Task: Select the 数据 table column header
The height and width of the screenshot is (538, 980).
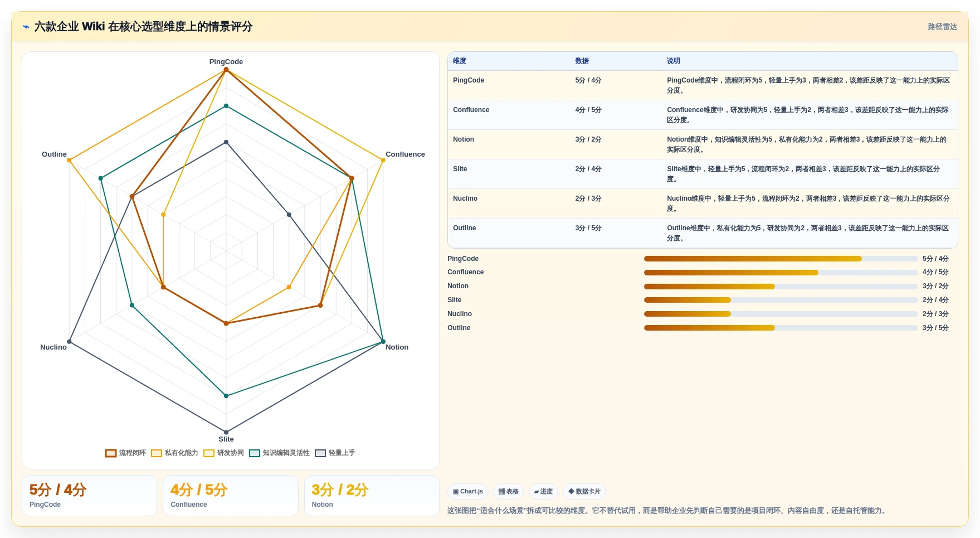Action: coord(582,61)
